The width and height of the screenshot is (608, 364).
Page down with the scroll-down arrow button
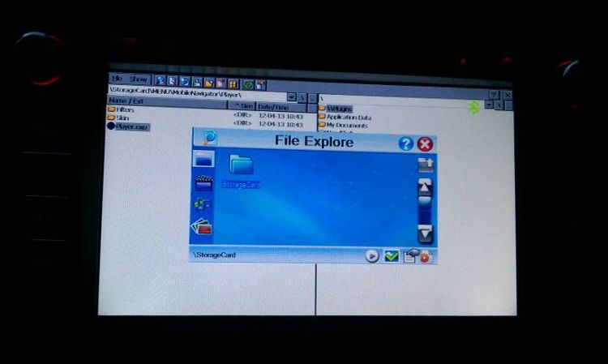click(x=425, y=233)
